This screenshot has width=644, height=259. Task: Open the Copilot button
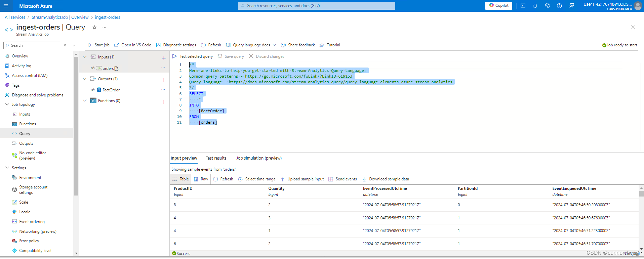[498, 5]
